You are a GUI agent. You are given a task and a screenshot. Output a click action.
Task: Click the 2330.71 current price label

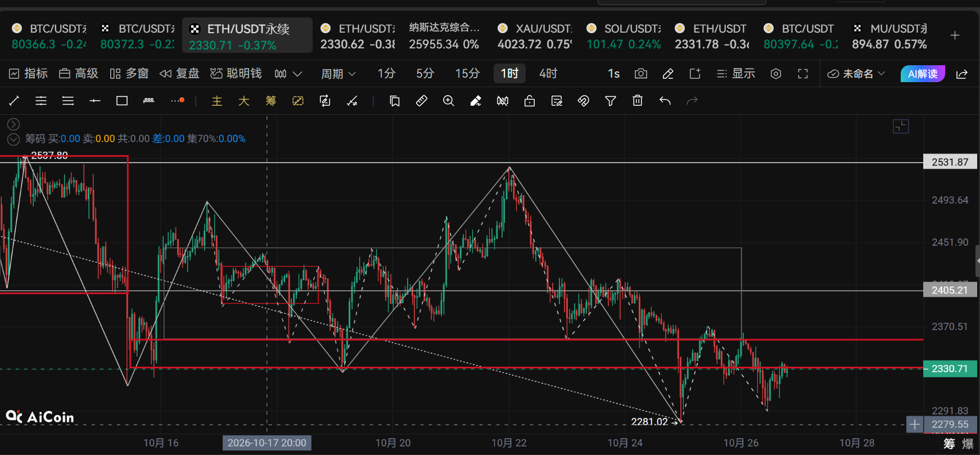coord(950,368)
